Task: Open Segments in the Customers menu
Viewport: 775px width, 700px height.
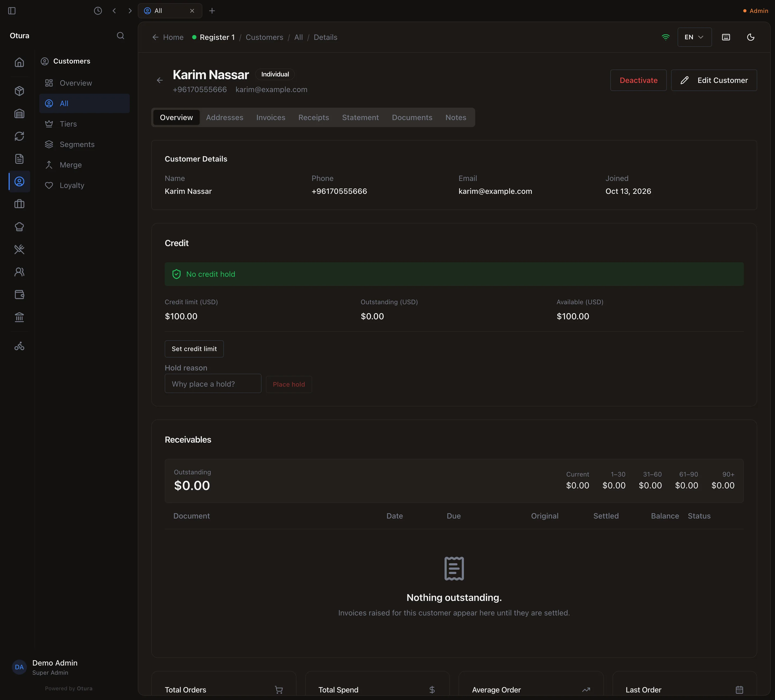Action: [x=84, y=144]
